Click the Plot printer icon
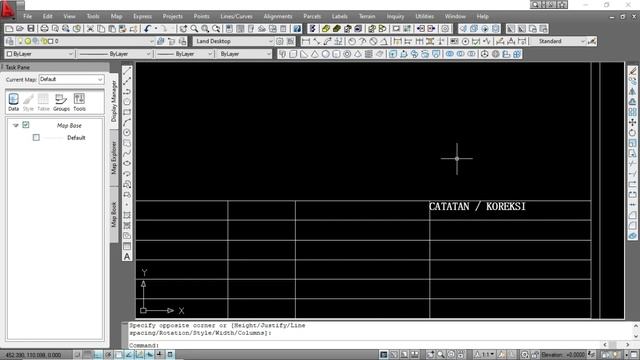Viewport: 640px width, 360px height. pyautogui.click(x=44, y=29)
